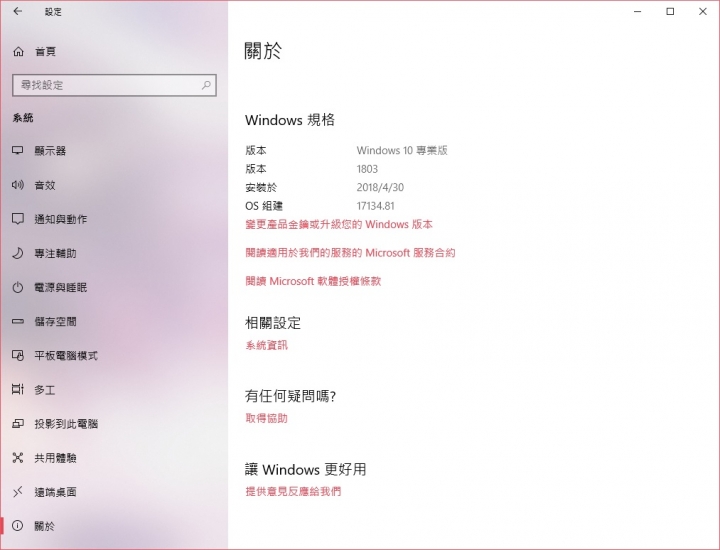Click the Power & sleep (電源與睡眠) icon
Image resolution: width=720 pixels, height=550 pixels.
[17, 287]
